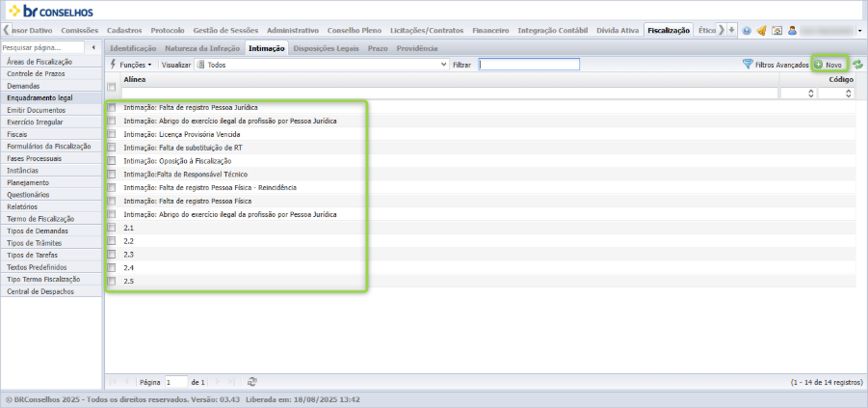Open the home page icon in header
The width and height of the screenshot is (868, 408).
(776, 31)
